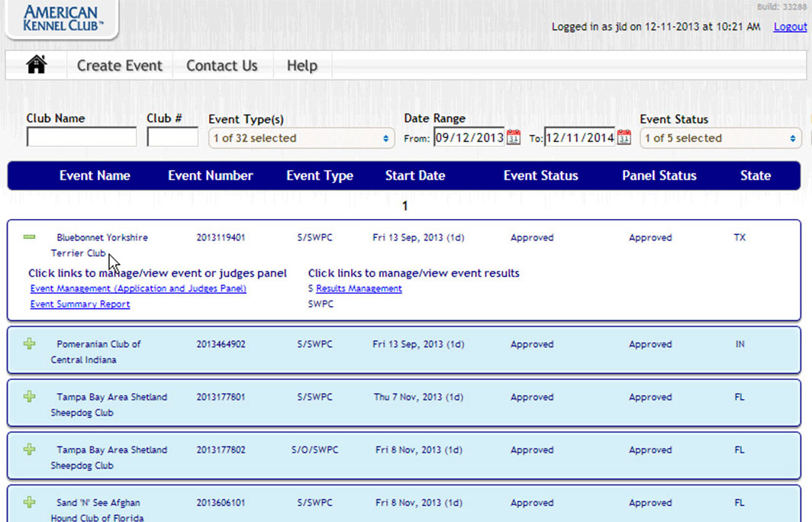Focus the Club # input field
This screenshot has height=522, width=812.
point(172,137)
